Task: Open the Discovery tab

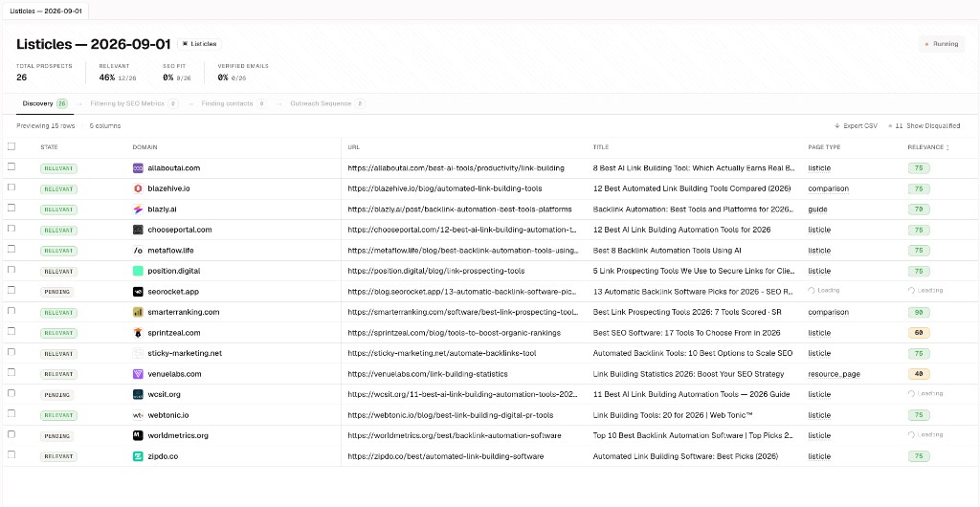Action: pyautogui.click(x=44, y=103)
